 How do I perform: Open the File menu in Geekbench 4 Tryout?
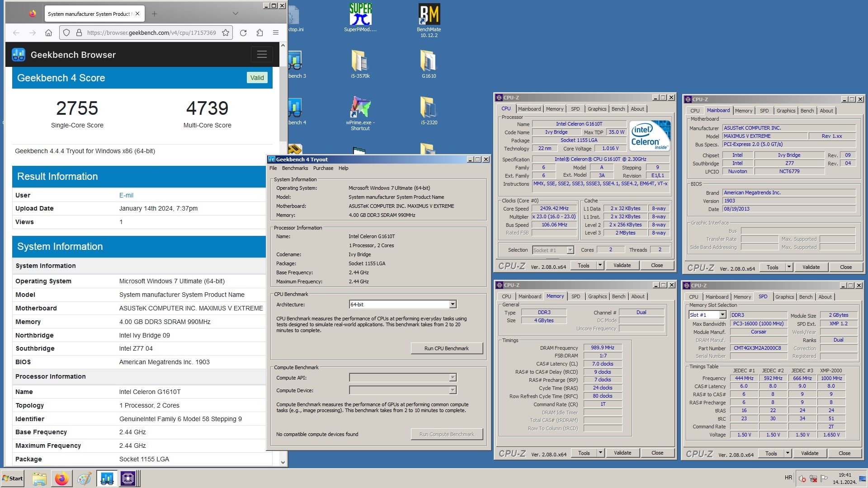point(273,168)
